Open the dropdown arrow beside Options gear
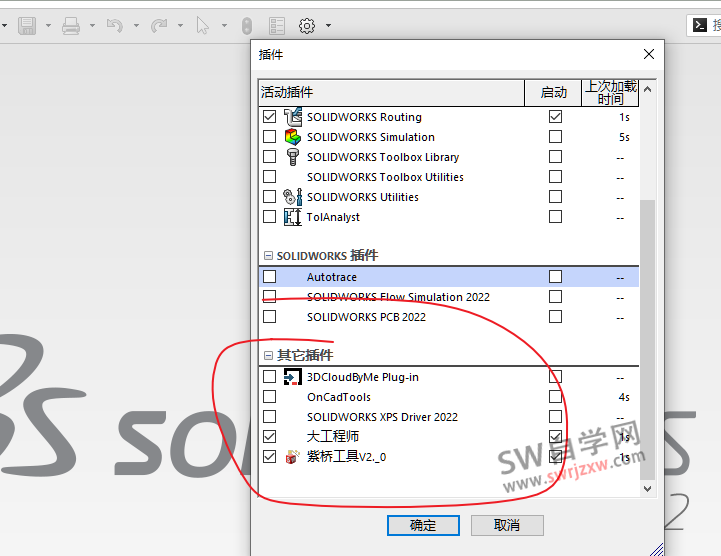721x556 pixels. coord(328,27)
